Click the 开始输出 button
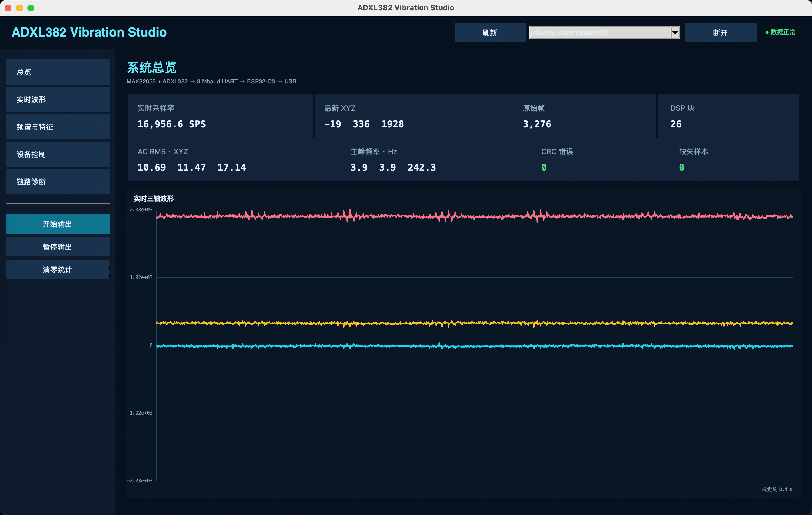 58,224
